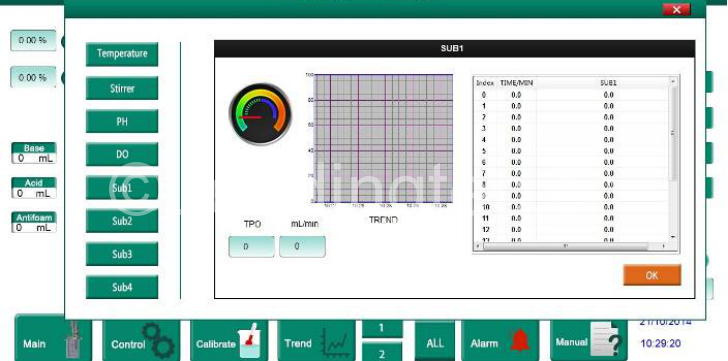Screen dimensions: 728x361
Task: Select the Sub2 feed pump
Action: (122, 221)
